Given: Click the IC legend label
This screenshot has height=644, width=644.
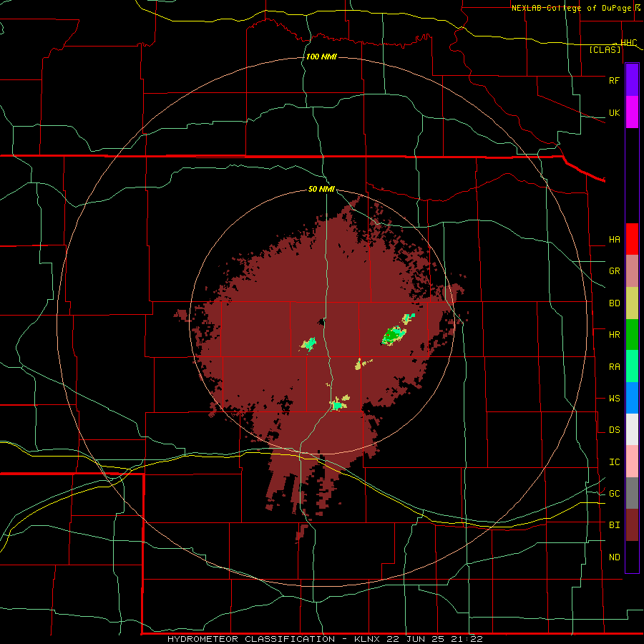Looking at the screenshot, I should [x=614, y=462].
